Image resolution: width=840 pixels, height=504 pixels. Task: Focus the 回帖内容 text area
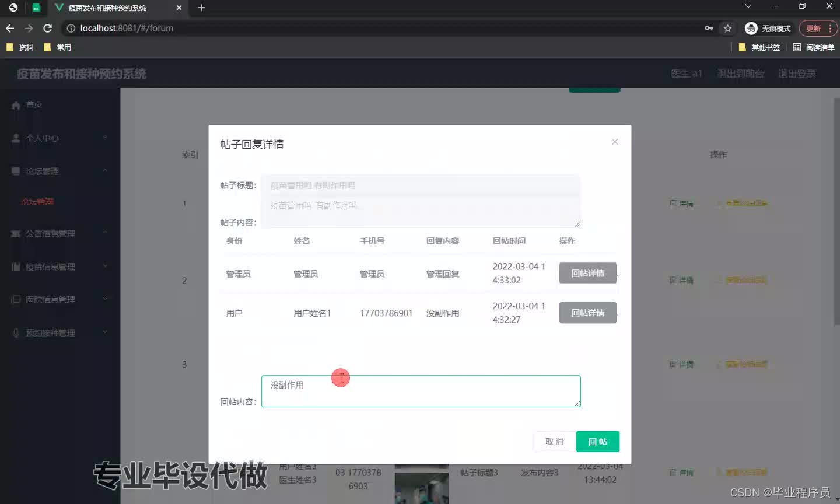coord(421,391)
